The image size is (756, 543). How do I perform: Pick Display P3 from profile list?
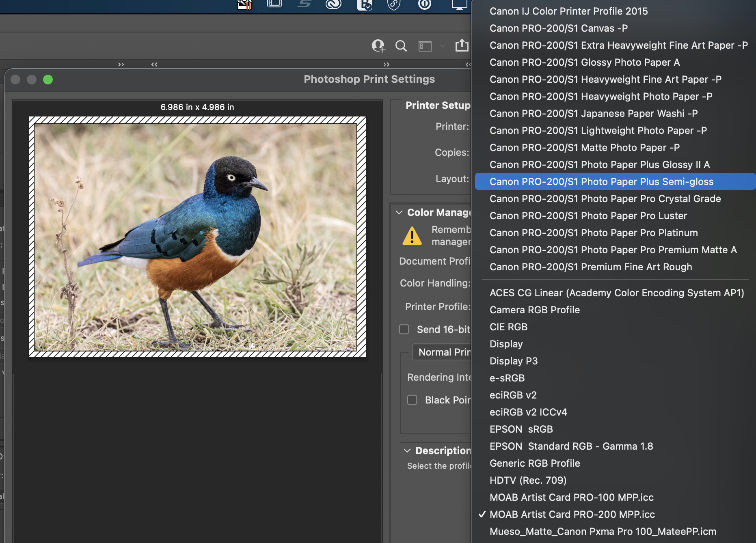click(514, 361)
